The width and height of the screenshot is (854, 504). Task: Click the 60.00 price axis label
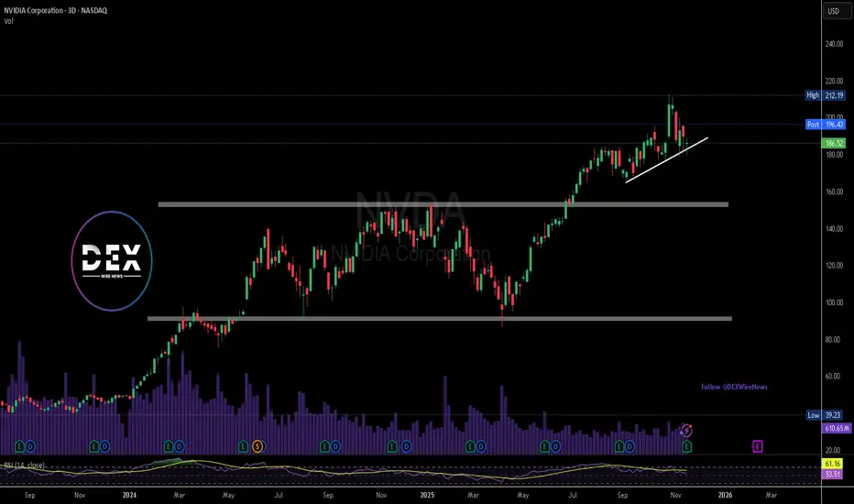coord(834,377)
